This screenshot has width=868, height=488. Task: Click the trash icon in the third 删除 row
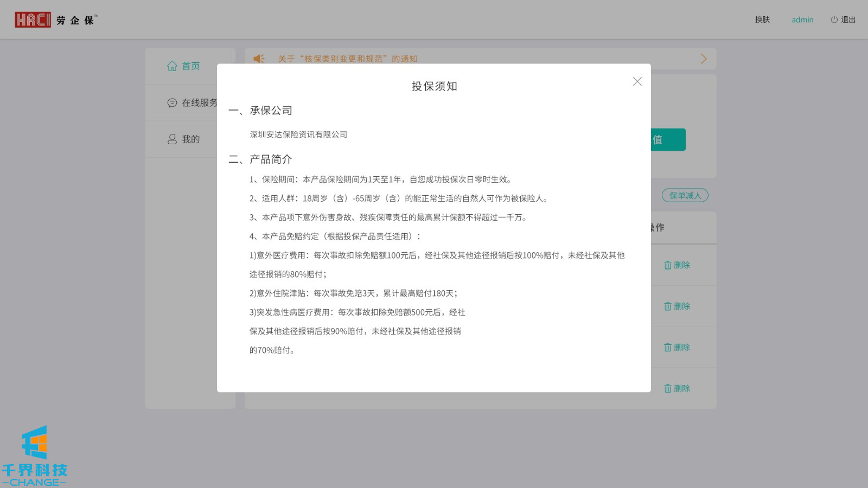(668, 348)
